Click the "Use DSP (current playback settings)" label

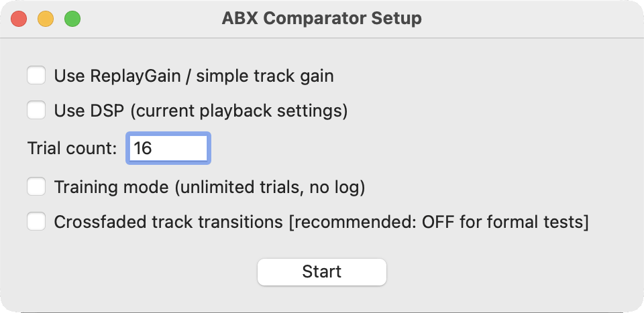click(201, 111)
